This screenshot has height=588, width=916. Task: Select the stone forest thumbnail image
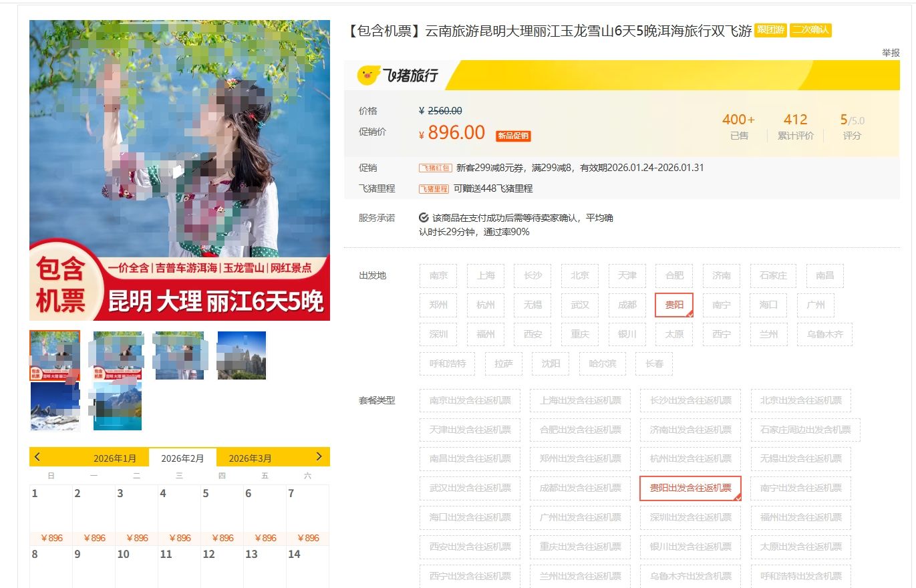tap(241, 355)
